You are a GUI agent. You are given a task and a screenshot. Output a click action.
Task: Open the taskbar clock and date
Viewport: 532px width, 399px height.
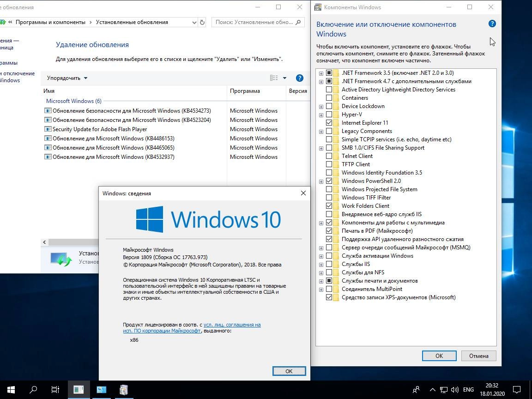coord(492,389)
